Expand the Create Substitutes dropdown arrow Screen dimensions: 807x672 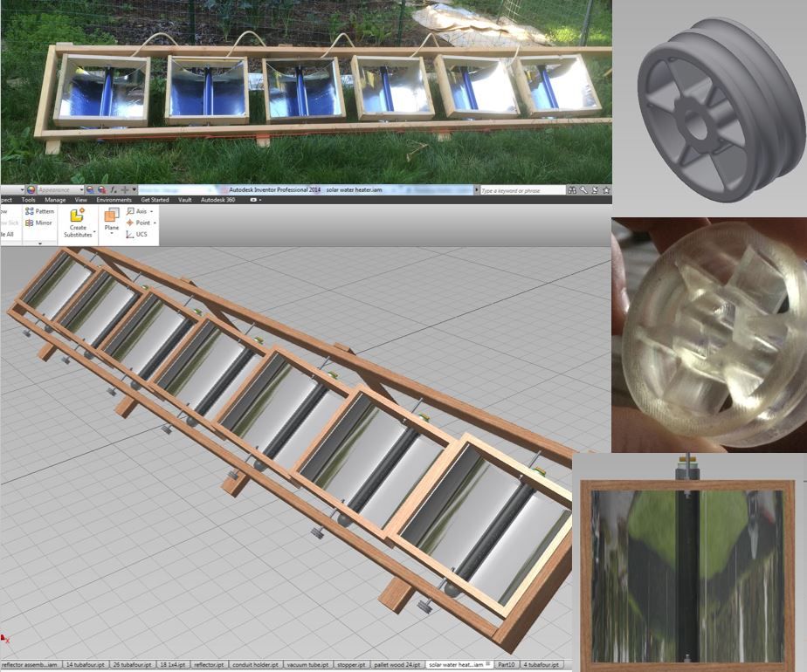click(94, 232)
